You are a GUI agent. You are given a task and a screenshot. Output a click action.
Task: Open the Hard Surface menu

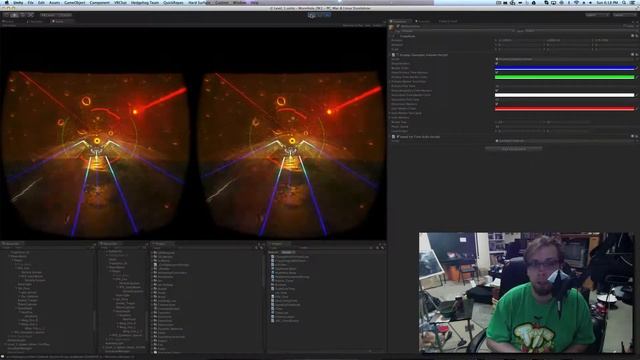[199, 2]
